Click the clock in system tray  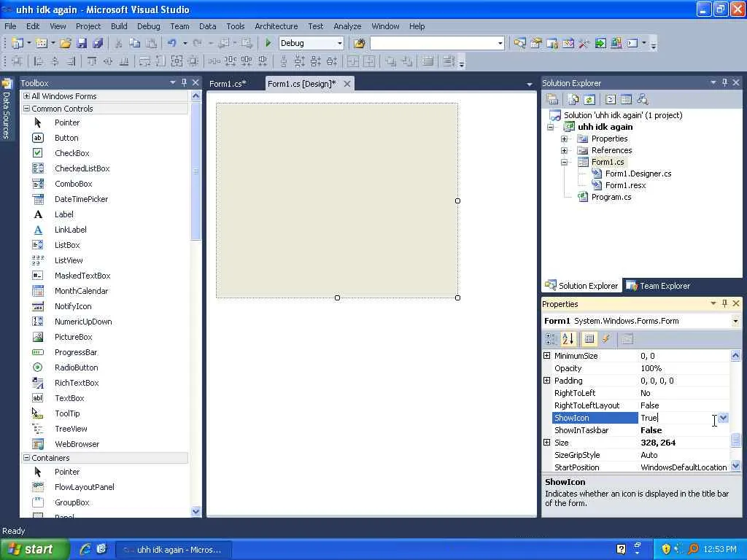click(x=720, y=549)
